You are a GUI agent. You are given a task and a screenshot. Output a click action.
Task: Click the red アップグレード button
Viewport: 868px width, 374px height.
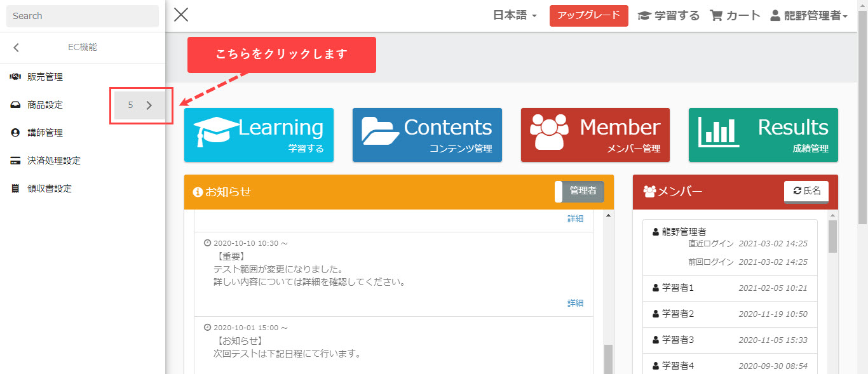588,16
